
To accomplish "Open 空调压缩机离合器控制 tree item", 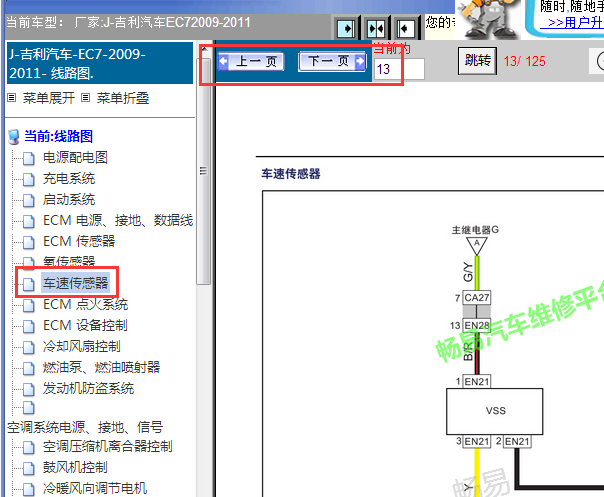I will click(107, 446).
